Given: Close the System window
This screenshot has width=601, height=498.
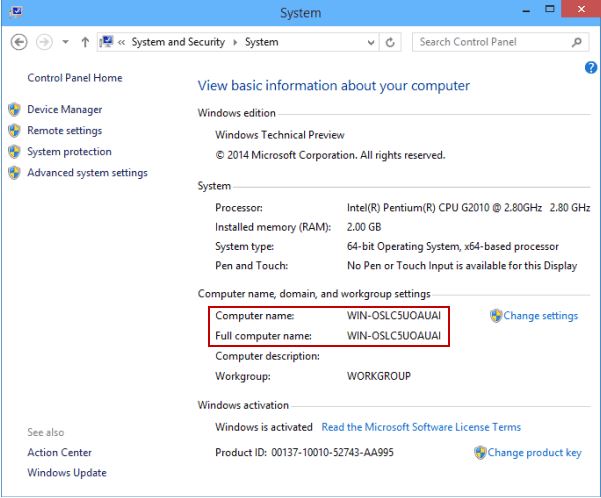Looking at the screenshot, I should [x=581, y=9].
